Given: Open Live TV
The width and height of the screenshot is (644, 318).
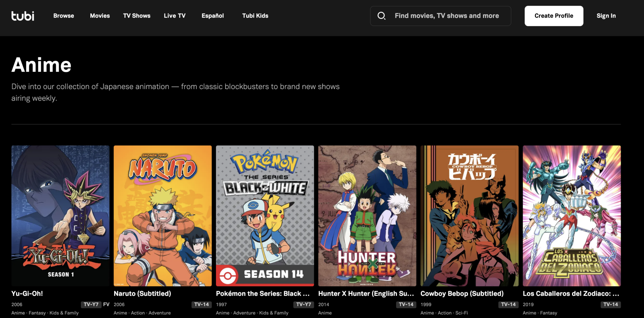Looking at the screenshot, I should pyautogui.click(x=175, y=15).
